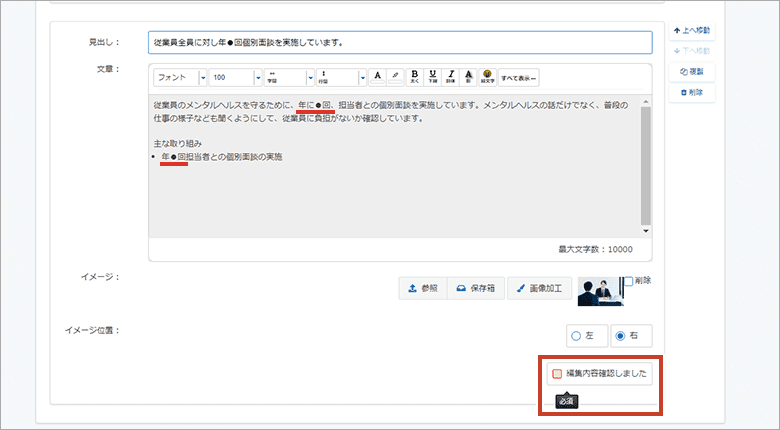
Task: Apply underline (下線) to text
Action: tap(433, 77)
